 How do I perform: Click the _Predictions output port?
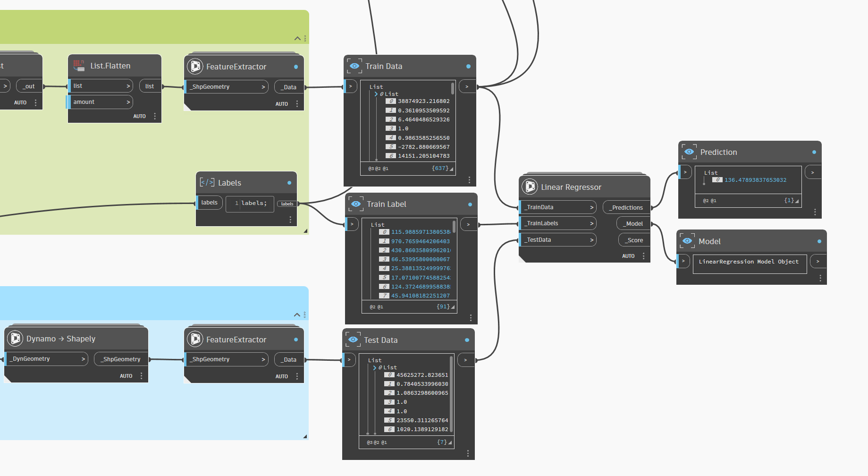627,207
